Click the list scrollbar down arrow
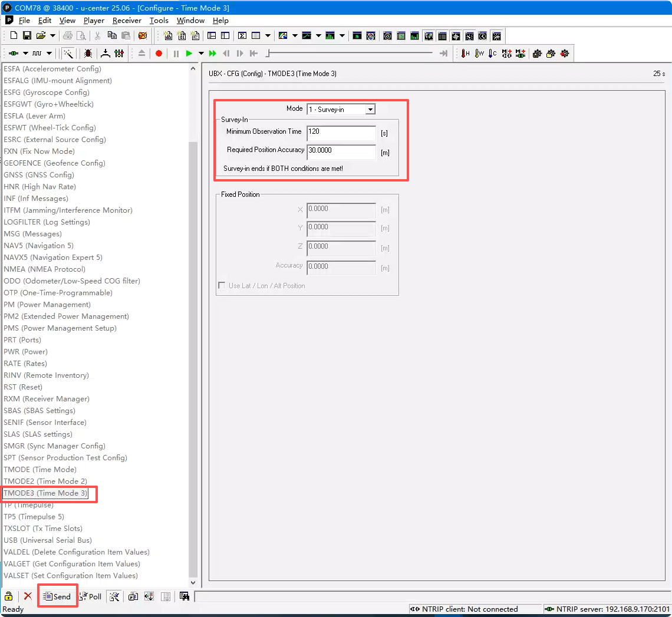Viewport: 672px width, 617px height. pyautogui.click(x=193, y=582)
